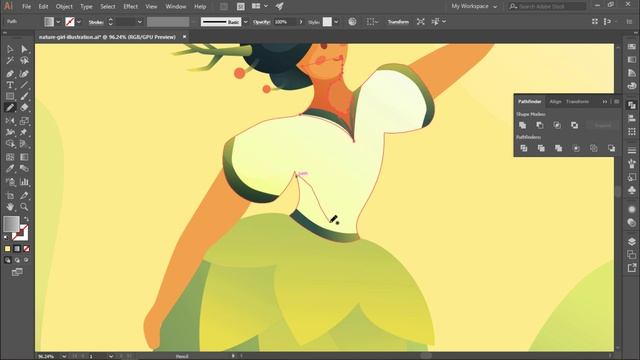The image size is (640, 360).
Task: Click the Unite shape mode icon
Action: 522,125
